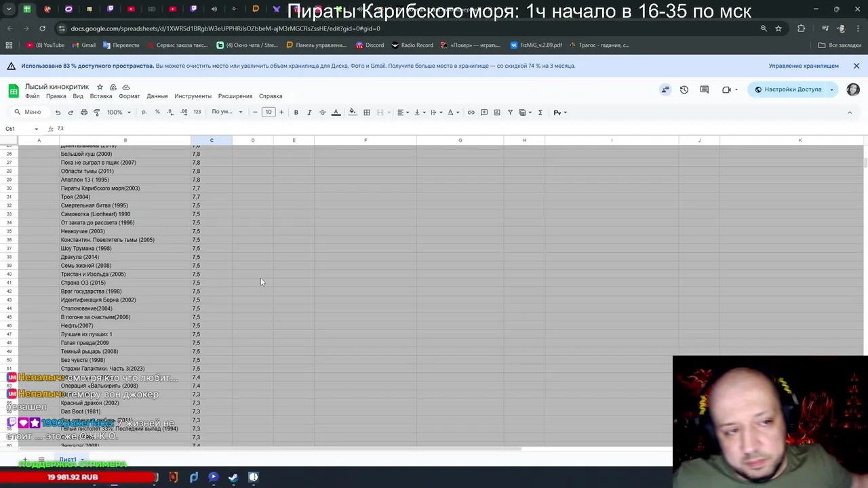Image resolution: width=868 pixels, height=488 pixels.
Task: Insert link via chain icon
Action: click(471, 113)
